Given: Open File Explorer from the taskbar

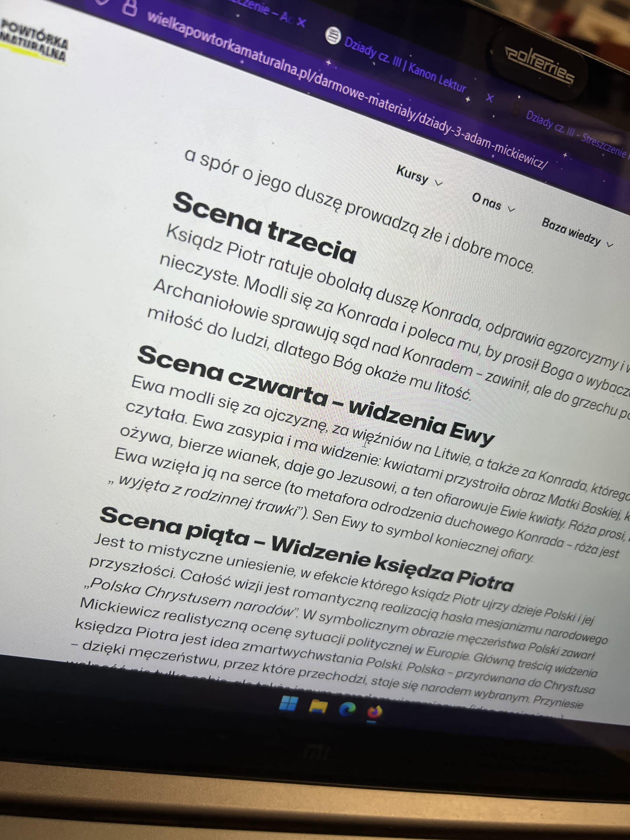Looking at the screenshot, I should (318, 706).
